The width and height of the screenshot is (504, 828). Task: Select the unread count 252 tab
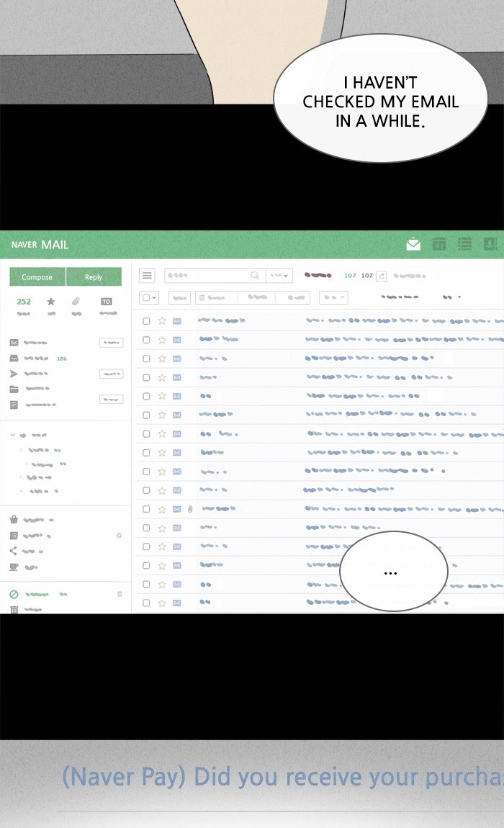24,302
